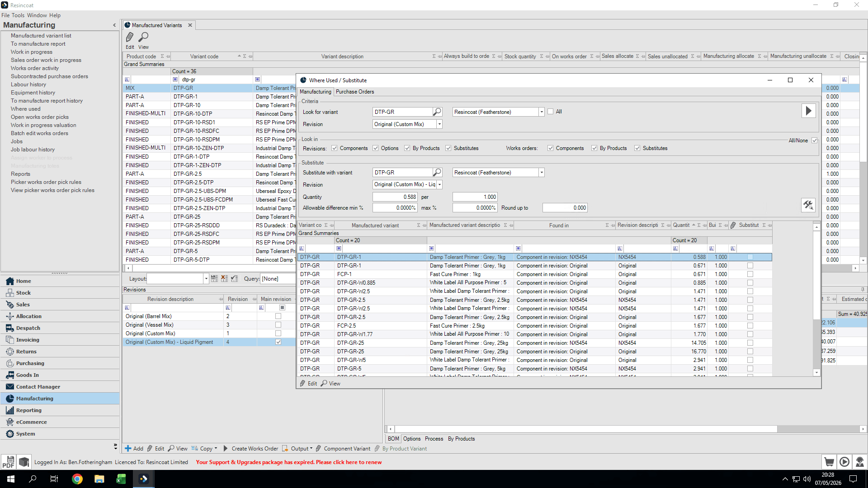Open the File menu
Image resolution: width=868 pixels, height=488 pixels.
[x=5, y=15]
